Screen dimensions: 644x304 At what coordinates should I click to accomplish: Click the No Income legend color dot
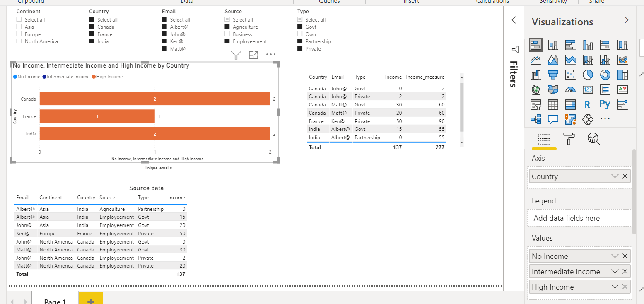[x=15, y=77]
